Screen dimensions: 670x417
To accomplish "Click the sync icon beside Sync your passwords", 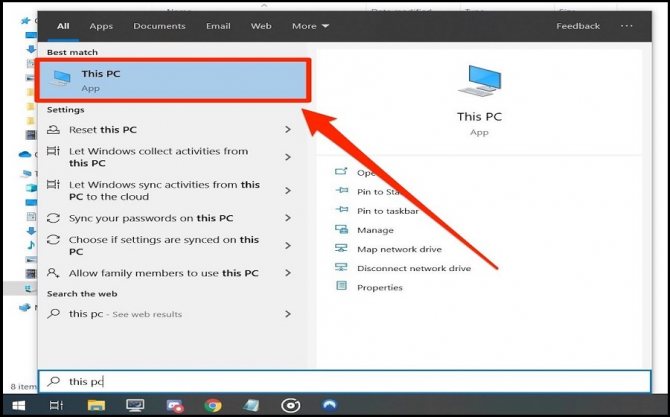I will click(53, 218).
